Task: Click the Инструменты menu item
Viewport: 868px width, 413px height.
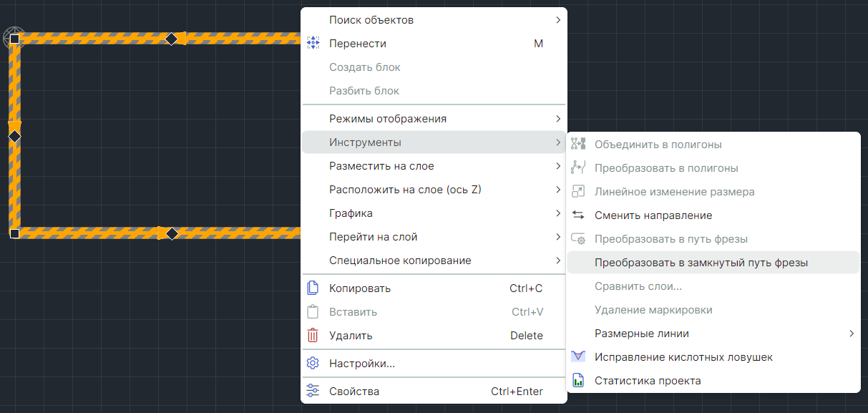Action: click(365, 142)
